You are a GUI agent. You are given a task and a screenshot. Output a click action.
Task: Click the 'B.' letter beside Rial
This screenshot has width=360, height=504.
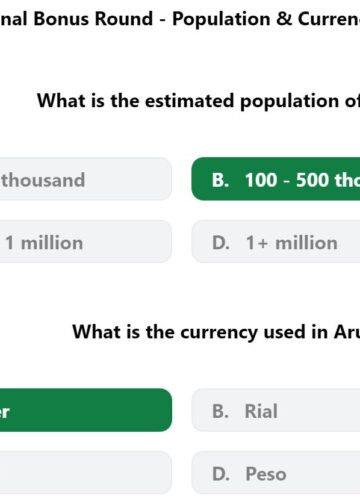click(220, 411)
